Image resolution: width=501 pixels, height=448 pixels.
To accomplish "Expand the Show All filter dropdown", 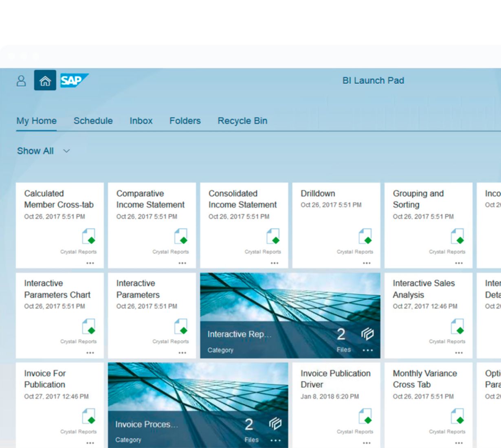I will [66, 151].
